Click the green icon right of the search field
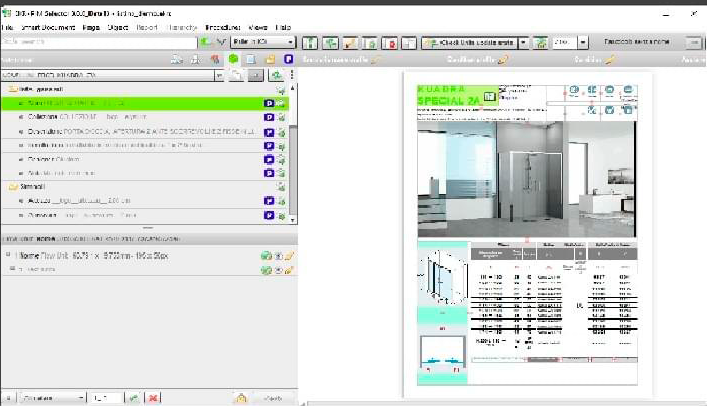Viewport: 707px width, 406px height. (x=206, y=42)
